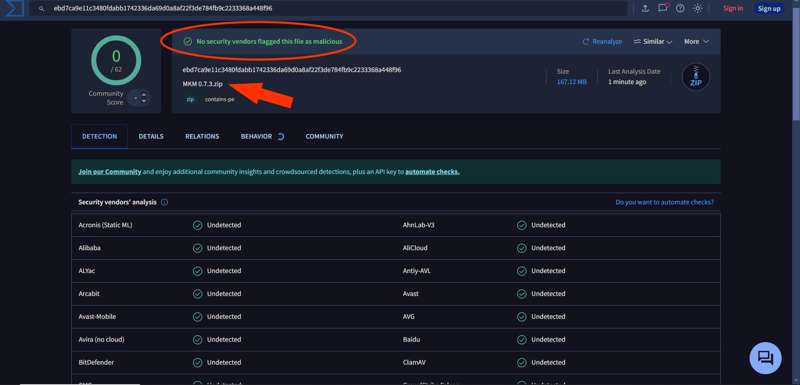The width and height of the screenshot is (800, 385).
Task: Click the Sign up button
Action: pyautogui.click(x=768, y=9)
